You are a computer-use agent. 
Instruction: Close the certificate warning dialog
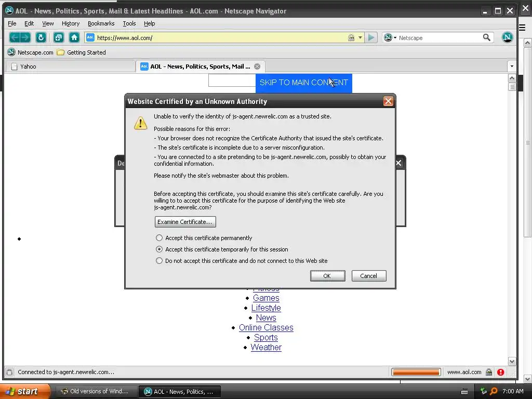[x=388, y=101]
